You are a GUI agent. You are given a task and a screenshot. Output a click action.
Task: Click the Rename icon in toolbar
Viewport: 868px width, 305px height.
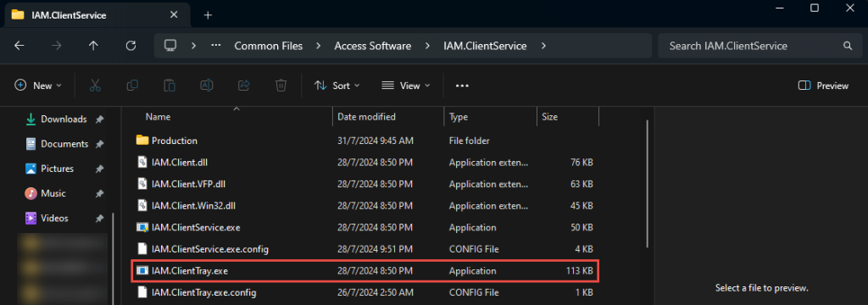(x=207, y=86)
